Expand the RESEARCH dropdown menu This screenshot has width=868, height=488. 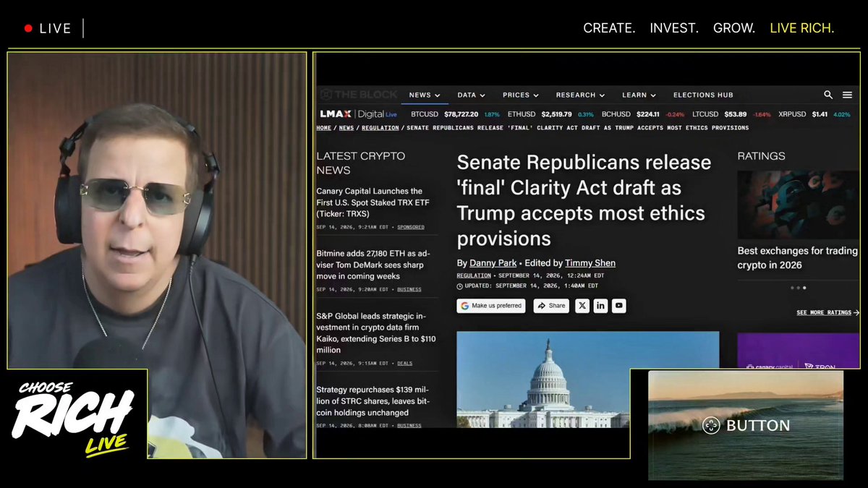coord(580,95)
